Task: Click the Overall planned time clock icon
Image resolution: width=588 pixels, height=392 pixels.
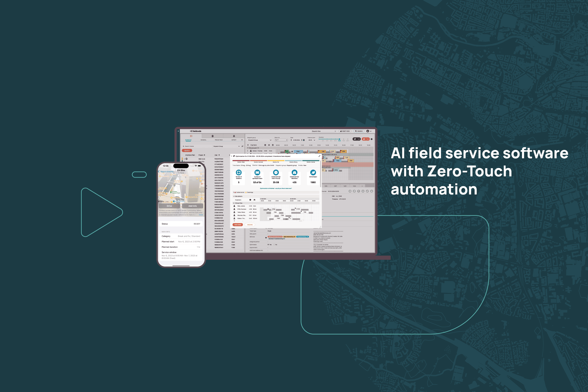Action: (x=276, y=172)
